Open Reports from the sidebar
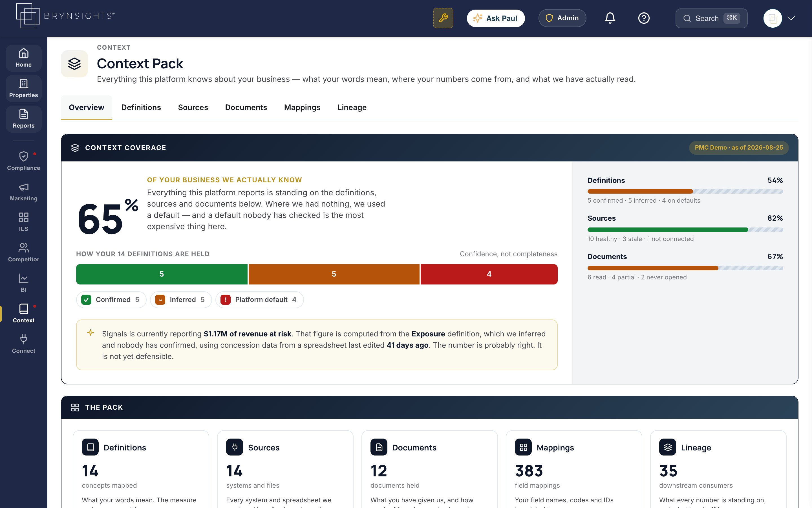 click(23, 119)
